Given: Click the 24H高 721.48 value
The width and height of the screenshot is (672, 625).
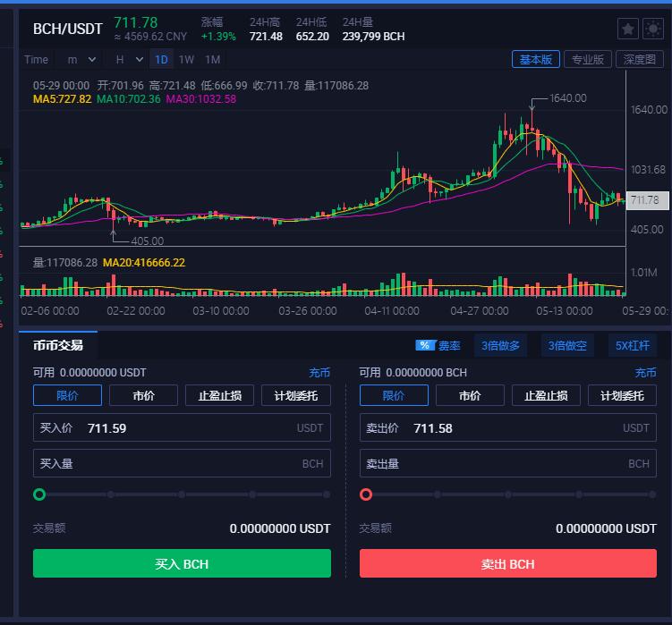Looking at the screenshot, I should point(266,37).
